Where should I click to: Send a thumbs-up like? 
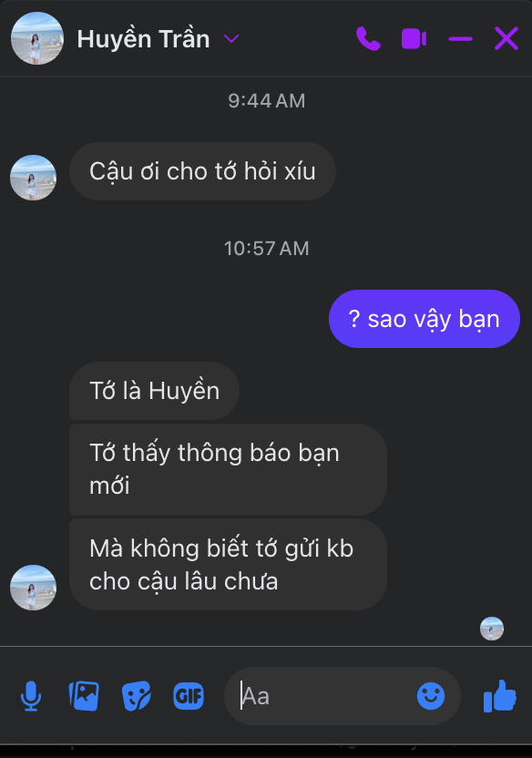coord(500,696)
